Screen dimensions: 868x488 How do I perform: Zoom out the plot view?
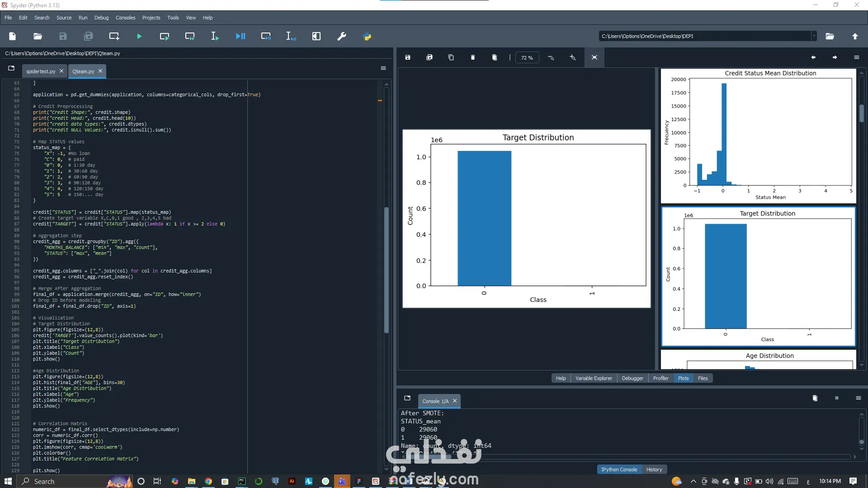pos(551,57)
